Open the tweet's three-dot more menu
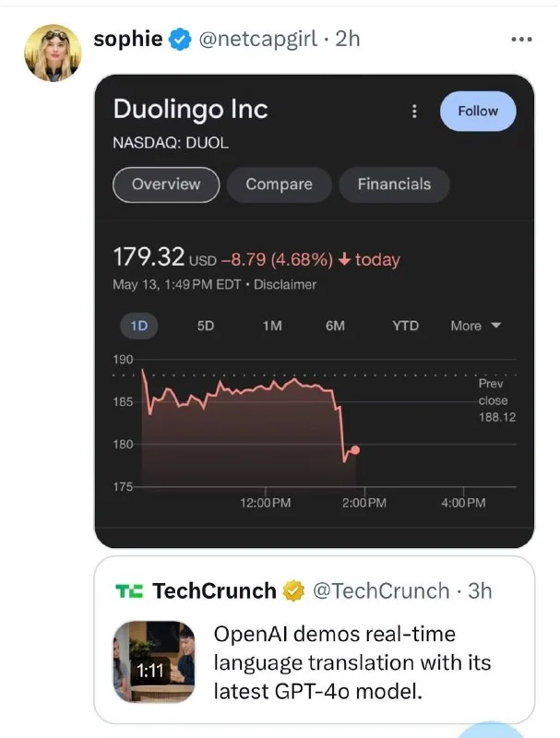This screenshot has width=560, height=738. click(x=521, y=40)
